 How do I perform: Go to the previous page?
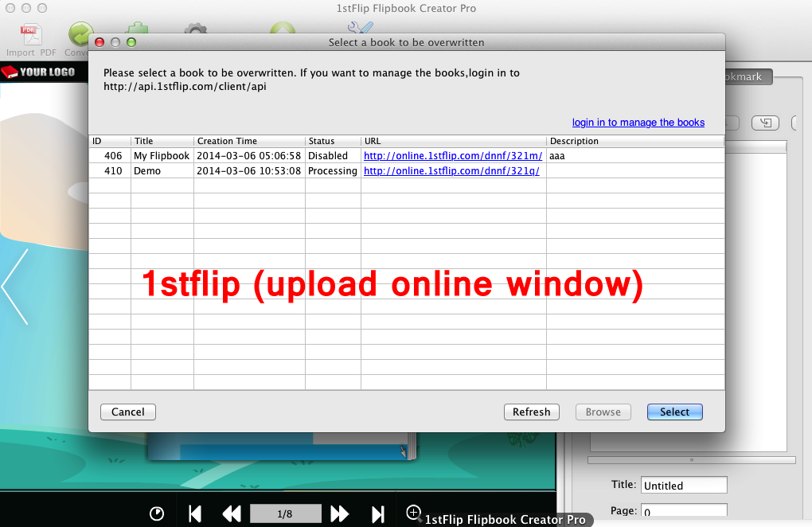point(231,514)
